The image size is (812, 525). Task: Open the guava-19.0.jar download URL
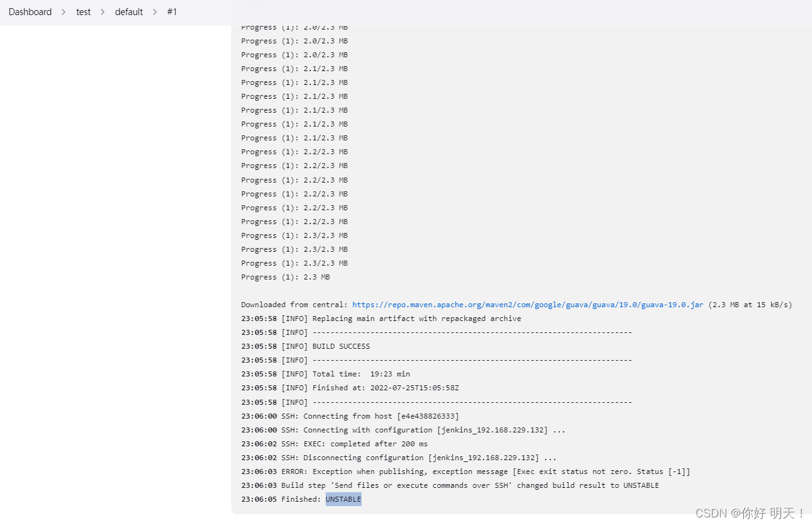coord(528,305)
